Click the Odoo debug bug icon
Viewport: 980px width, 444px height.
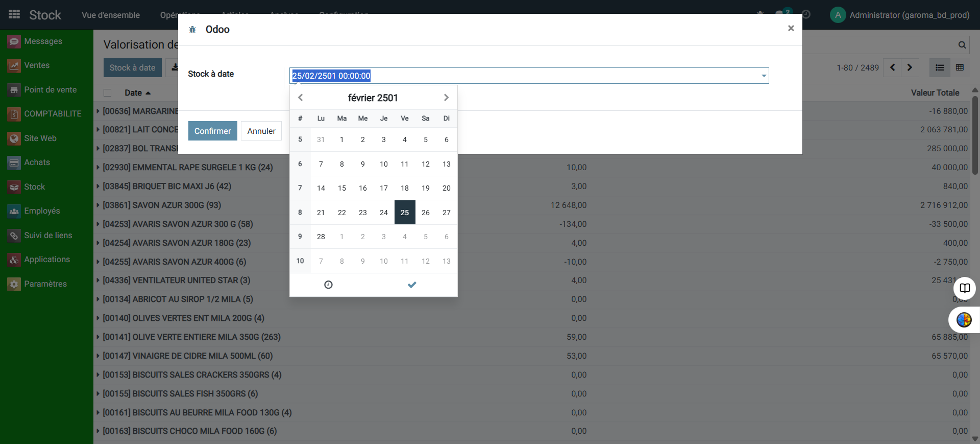coord(192,30)
